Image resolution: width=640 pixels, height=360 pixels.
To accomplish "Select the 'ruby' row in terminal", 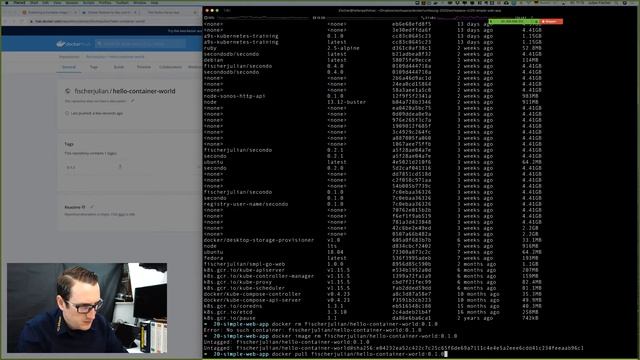I will point(372,48).
